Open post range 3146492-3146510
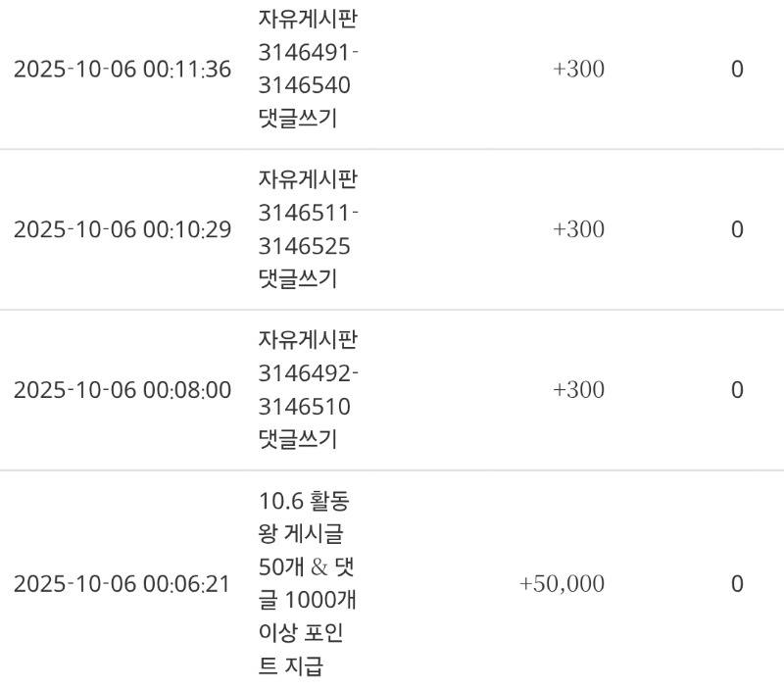Viewport: 784px width, 689px height. pos(308,389)
